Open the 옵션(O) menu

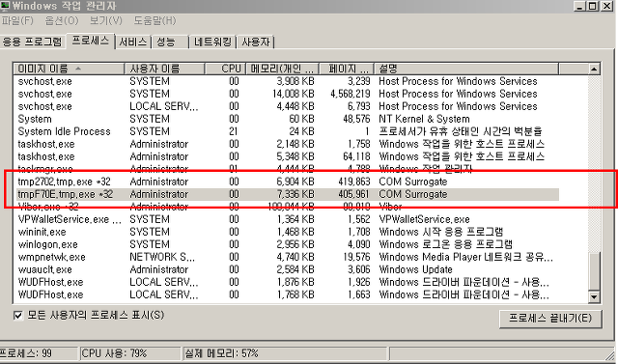(x=62, y=20)
